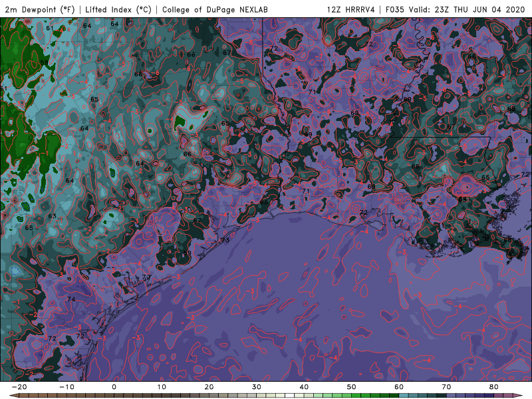Click the black "73" dewpoint value near the coast

pos(225,240)
